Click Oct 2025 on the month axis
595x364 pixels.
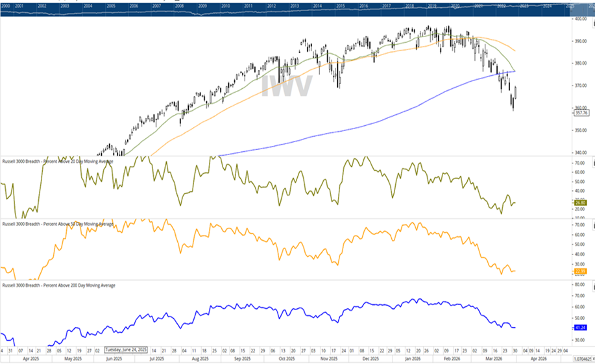[287, 359]
